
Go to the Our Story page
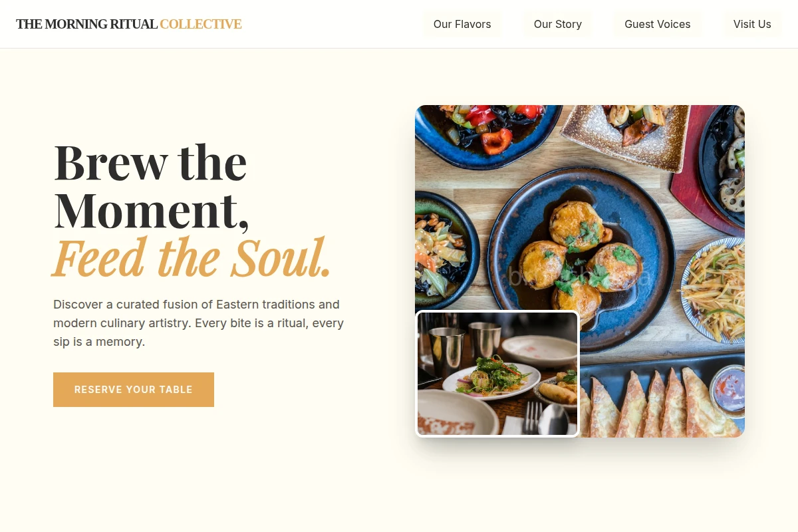(558, 24)
